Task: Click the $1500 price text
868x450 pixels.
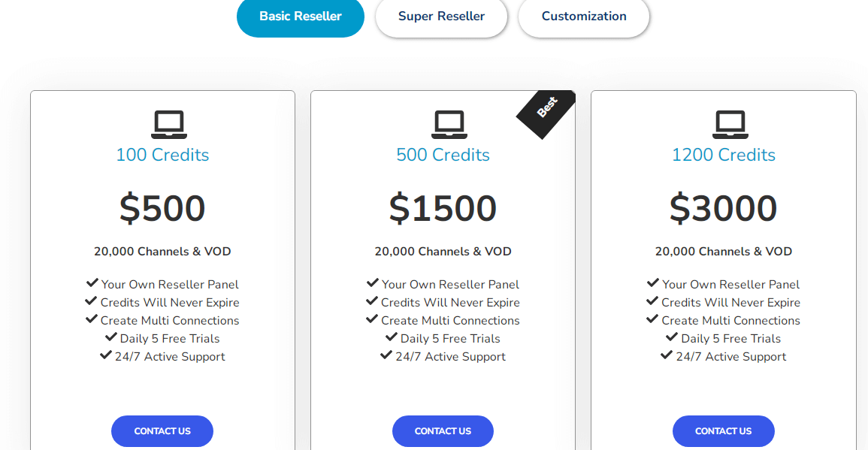Action: click(443, 208)
